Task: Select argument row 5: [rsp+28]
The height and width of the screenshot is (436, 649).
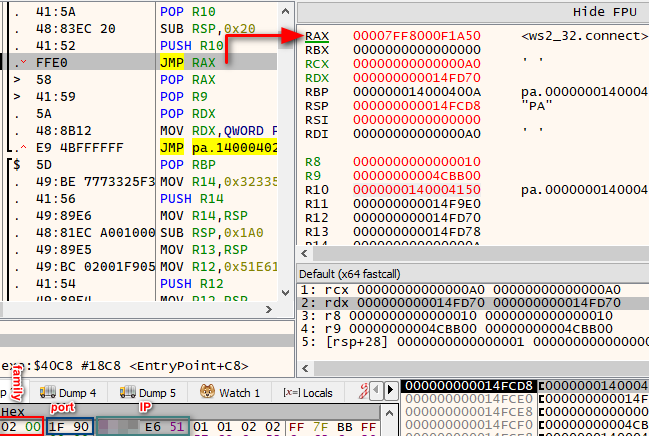Action: (473, 342)
